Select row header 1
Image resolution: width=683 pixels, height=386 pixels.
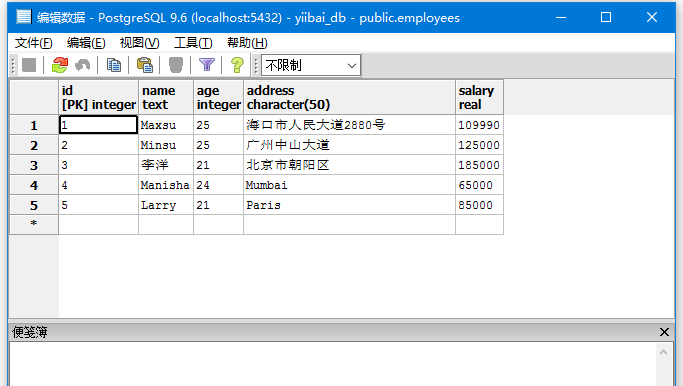(34, 125)
